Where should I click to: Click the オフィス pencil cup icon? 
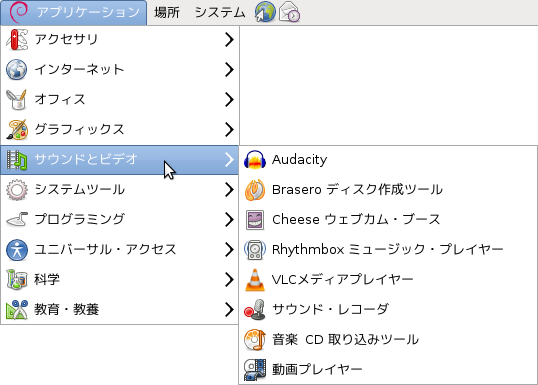(16, 100)
